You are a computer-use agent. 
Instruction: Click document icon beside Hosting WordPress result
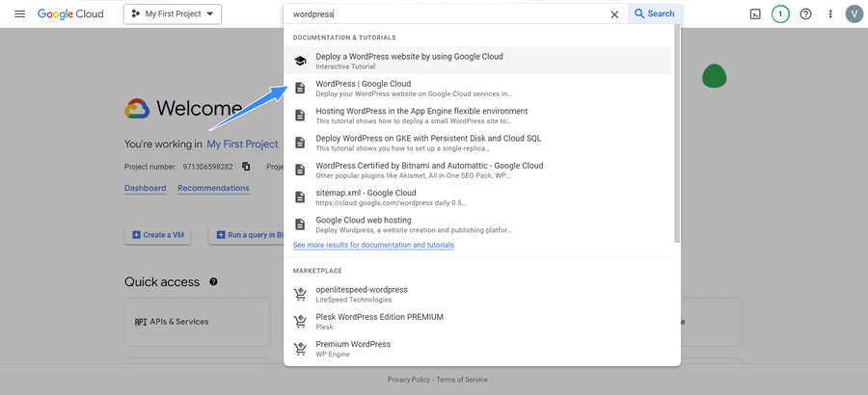click(300, 115)
